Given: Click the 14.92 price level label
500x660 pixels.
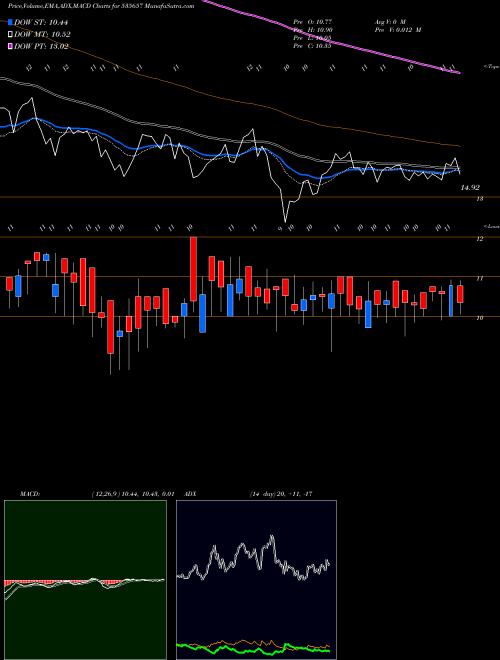Looking at the screenshot, I should click(x=470, y=188).
